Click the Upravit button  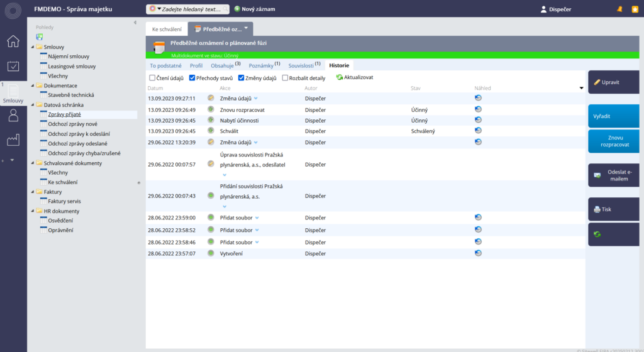click(x=614, y=82)
